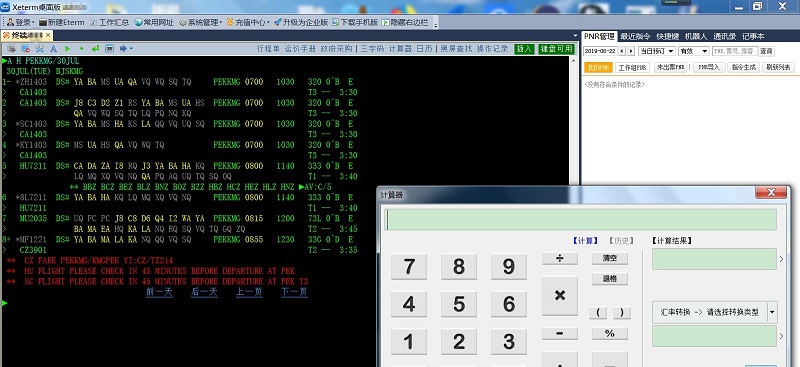
Task: Switch to 【历史】 view in calculator
Action: click(x=621, y=241)
